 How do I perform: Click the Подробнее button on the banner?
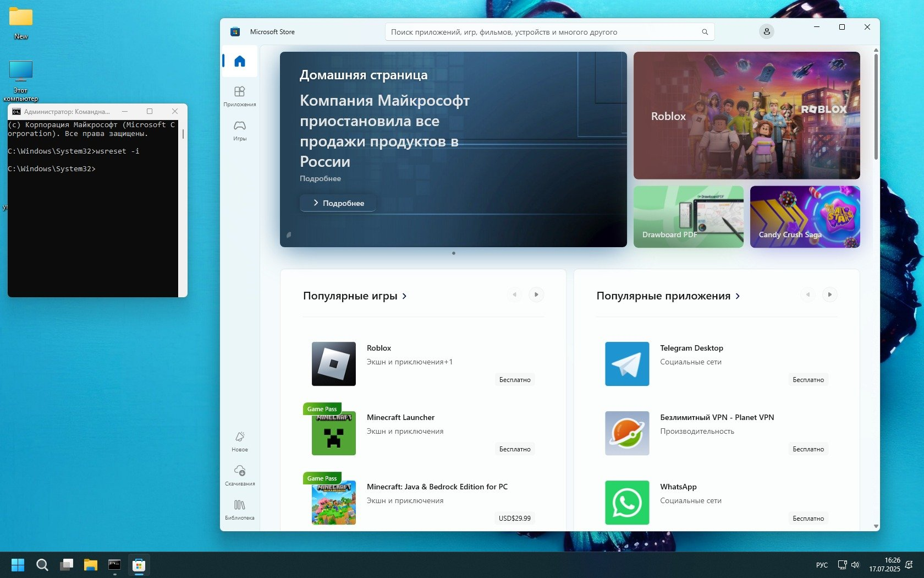(338, 203)
